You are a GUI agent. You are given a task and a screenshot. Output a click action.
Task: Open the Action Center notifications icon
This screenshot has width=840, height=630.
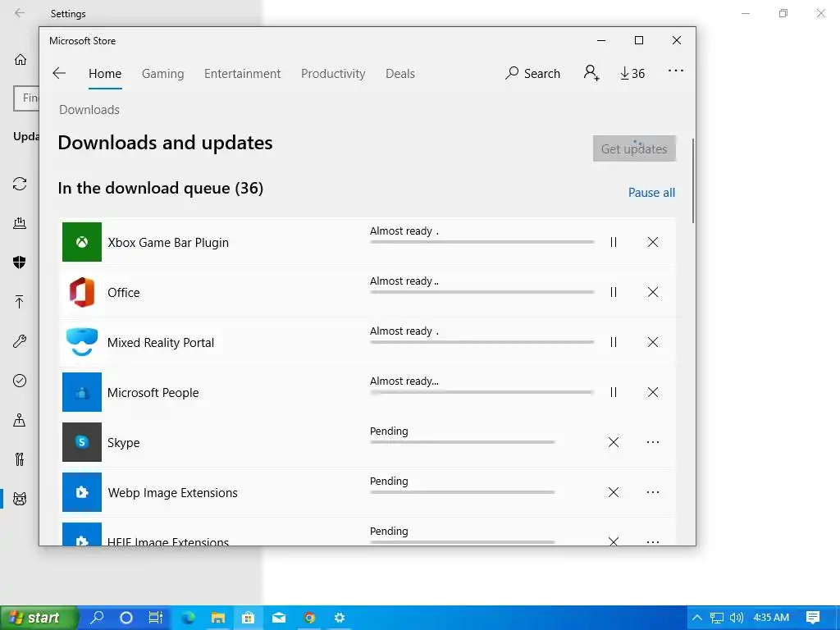[x=813, y=618]
